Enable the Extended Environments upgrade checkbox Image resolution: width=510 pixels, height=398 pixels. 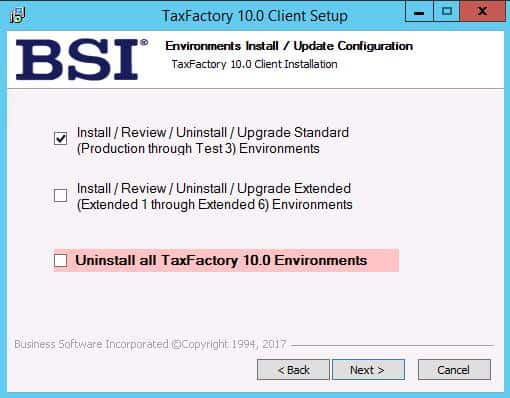point(61,195)
